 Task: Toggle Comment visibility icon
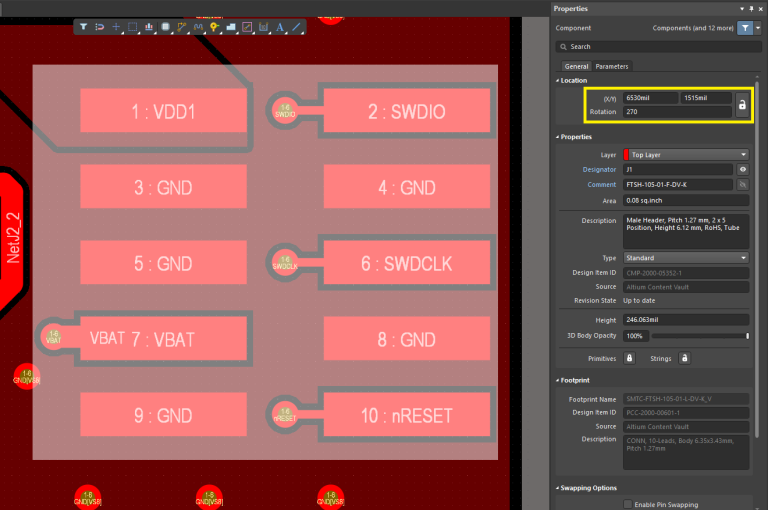coord(743,185)
